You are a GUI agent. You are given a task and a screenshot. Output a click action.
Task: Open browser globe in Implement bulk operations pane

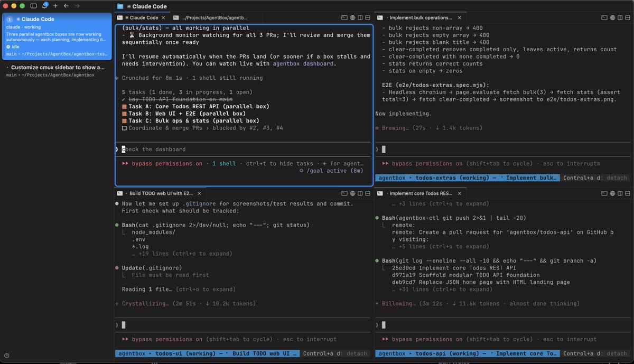pyautogui.click(x=612, y=17)
